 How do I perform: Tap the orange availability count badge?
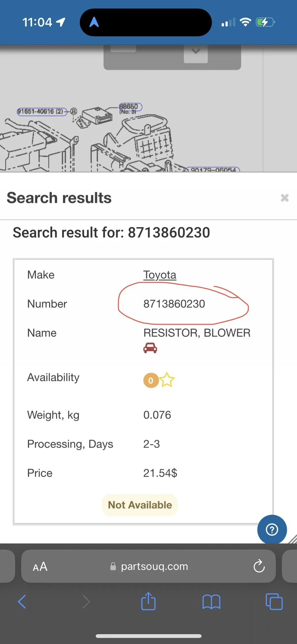(x=151, y=380)
